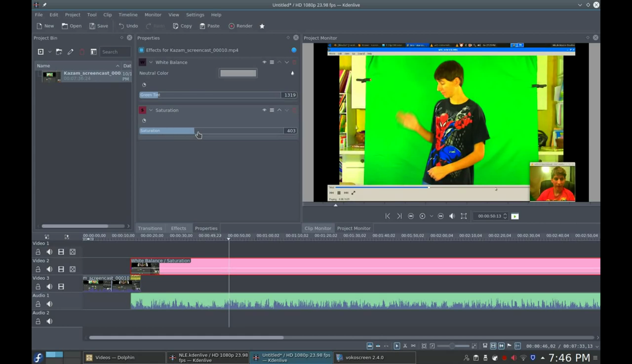Switch to the Effects tab
Viewport: 632px width, 364px height.
point(178,228)
